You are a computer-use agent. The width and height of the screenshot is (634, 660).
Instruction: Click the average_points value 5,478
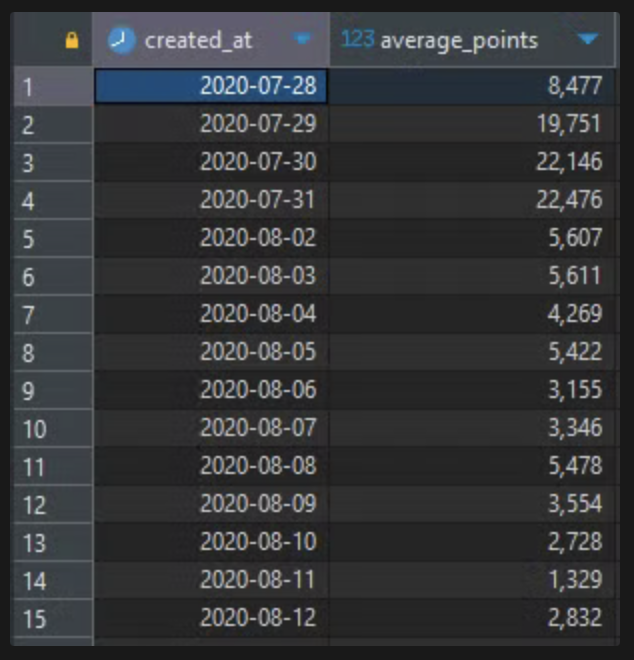pos(472,466)
